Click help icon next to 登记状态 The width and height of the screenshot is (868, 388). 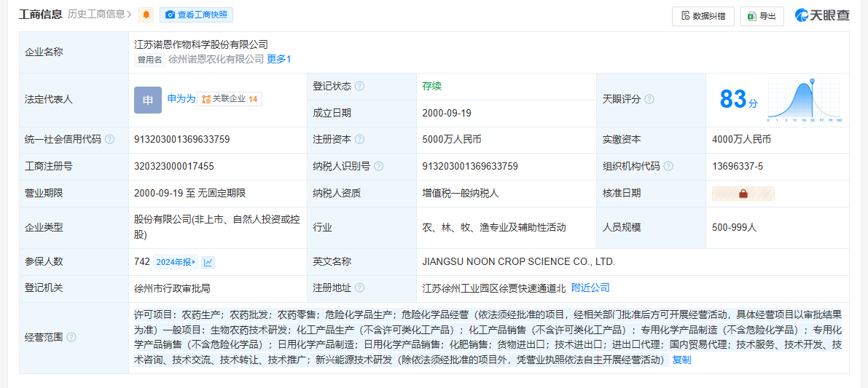[x=360, y=86]
